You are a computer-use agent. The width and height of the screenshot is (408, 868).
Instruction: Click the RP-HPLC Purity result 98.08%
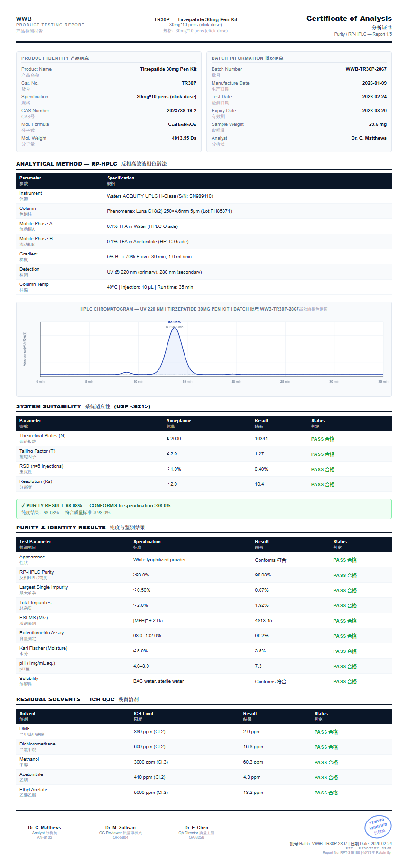263,575
